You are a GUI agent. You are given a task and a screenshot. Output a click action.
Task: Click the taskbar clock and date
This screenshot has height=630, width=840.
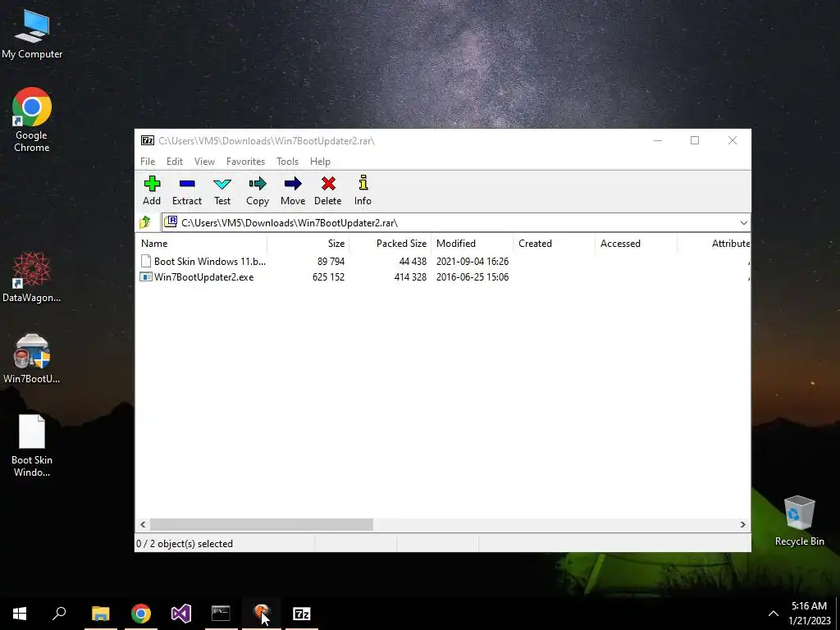coord(809,614)
